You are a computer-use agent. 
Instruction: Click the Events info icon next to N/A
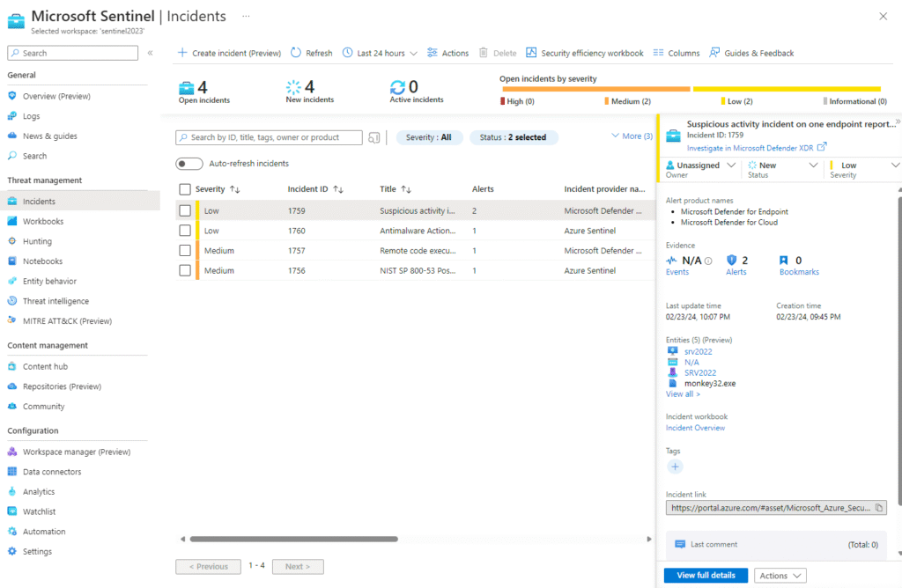click(708, 261)
